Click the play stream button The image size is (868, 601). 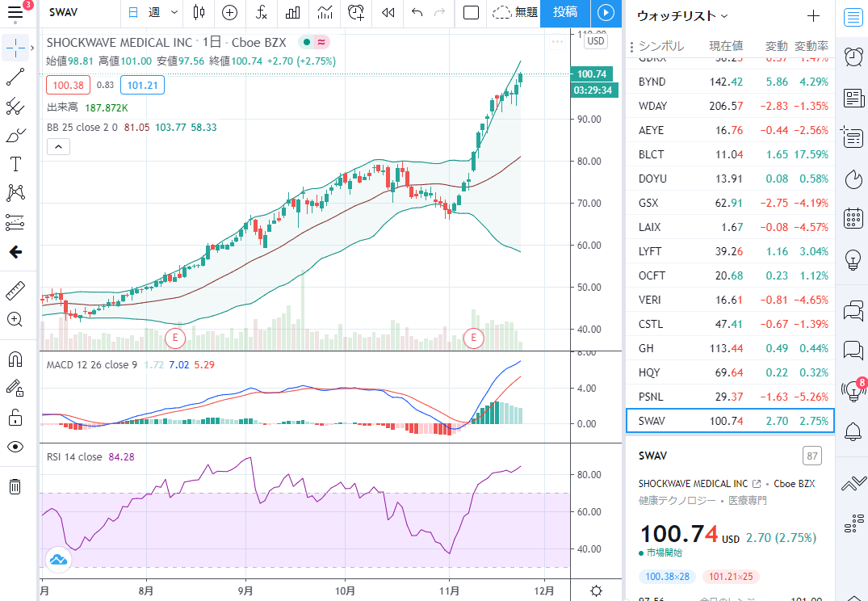[x=606, y=12]
